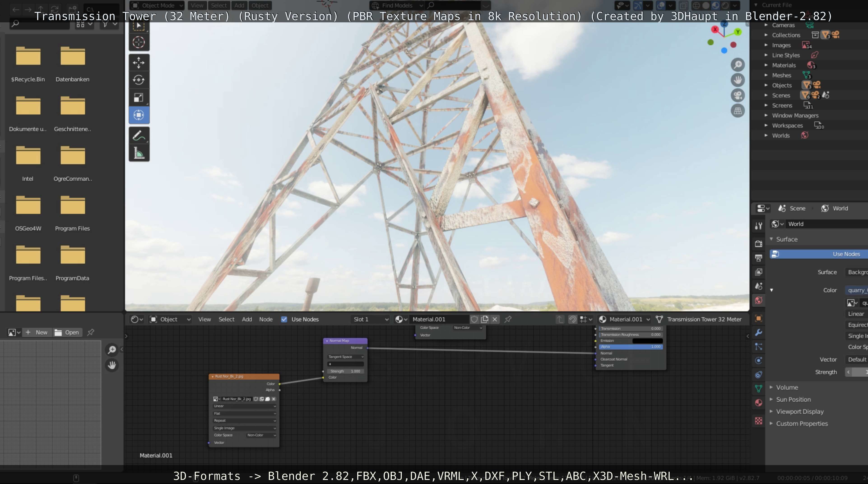Open the Material properties tab
This screenshot has width=868, height=484.
759,403
